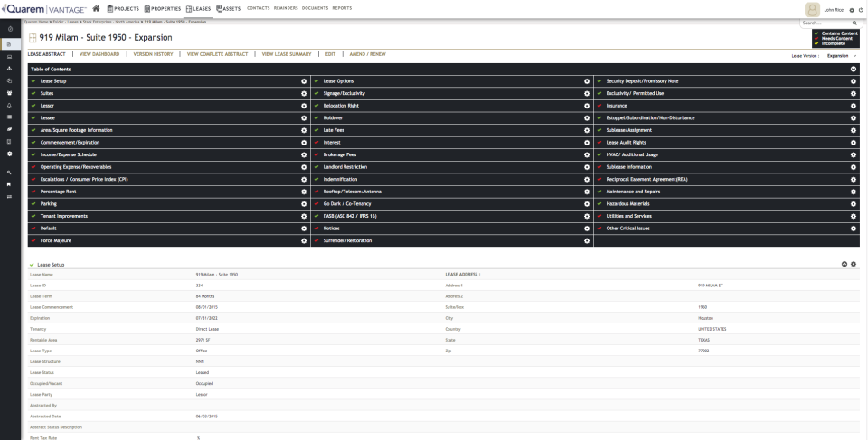Open View Lease Summary link
The image size is (868, 440).
pyautogui.click(x=287, y=54)
